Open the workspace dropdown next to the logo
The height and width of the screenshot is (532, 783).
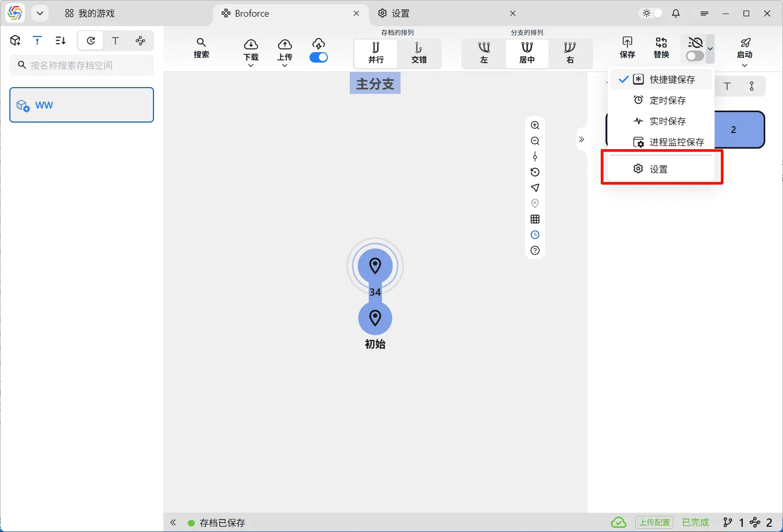pyautogui.click(x=40, y=13)
